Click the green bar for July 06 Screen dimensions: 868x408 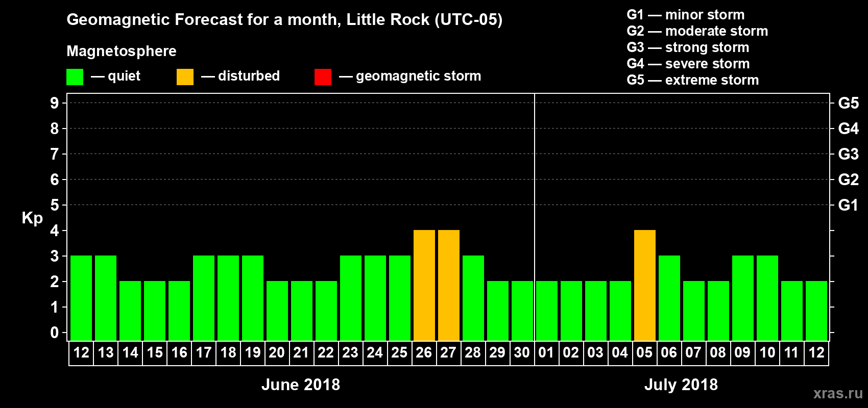point(669,298)
